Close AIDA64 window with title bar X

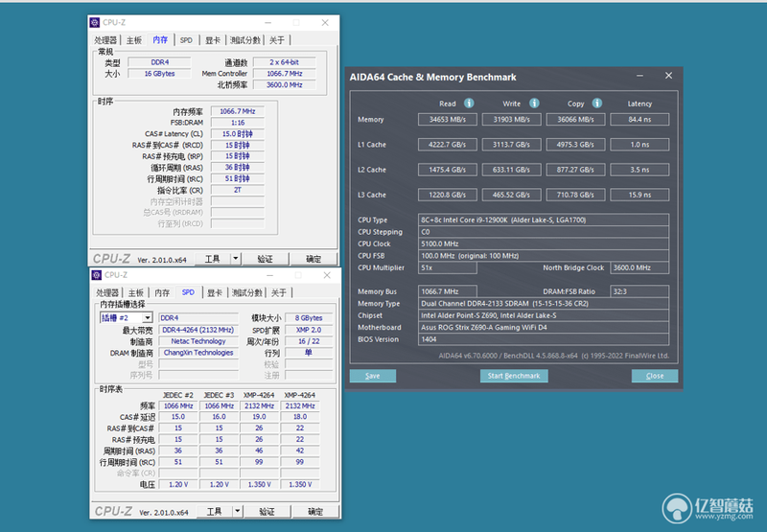[668, 76]
